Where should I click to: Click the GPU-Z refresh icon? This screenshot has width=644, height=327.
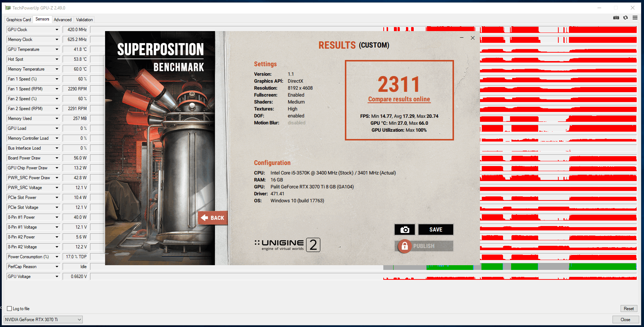point(626,18)
